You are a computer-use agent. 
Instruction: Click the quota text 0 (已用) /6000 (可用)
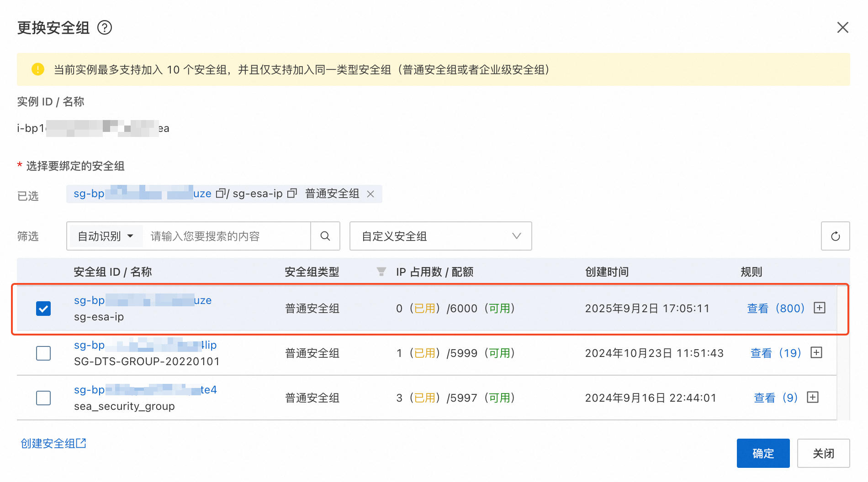click(455, 309)
